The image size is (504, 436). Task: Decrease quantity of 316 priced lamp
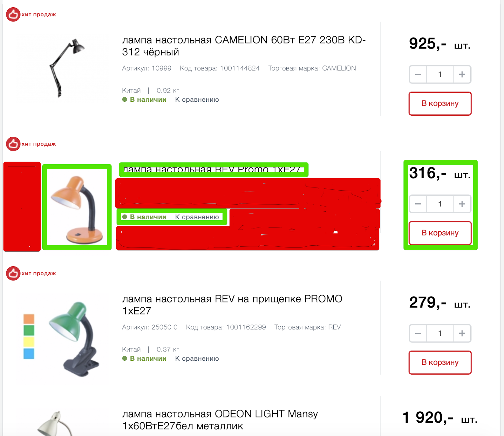pyautogui.click(x=418, y=204)
